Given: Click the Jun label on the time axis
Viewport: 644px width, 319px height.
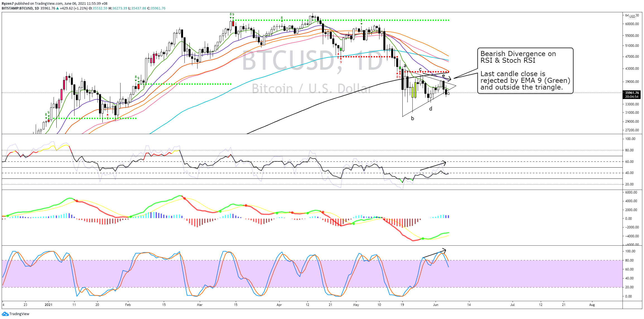Looking at the screenshot, I should (436, 305).
